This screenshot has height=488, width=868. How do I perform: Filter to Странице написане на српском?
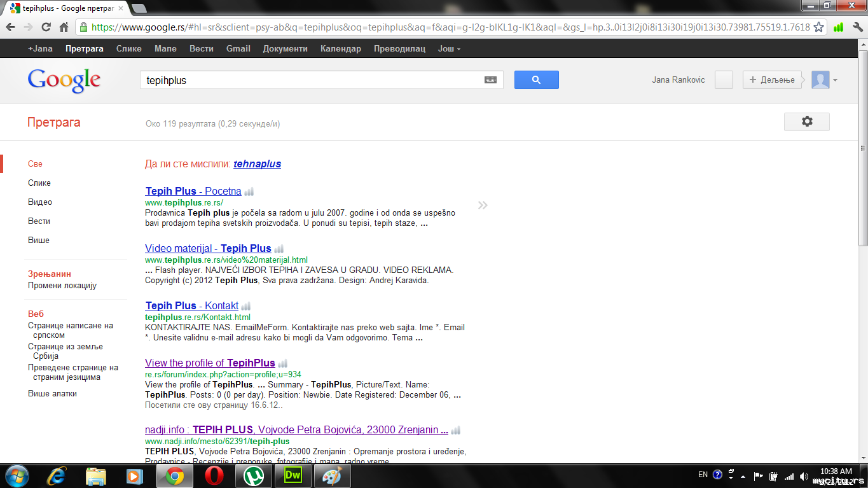[x=71, y=330]
